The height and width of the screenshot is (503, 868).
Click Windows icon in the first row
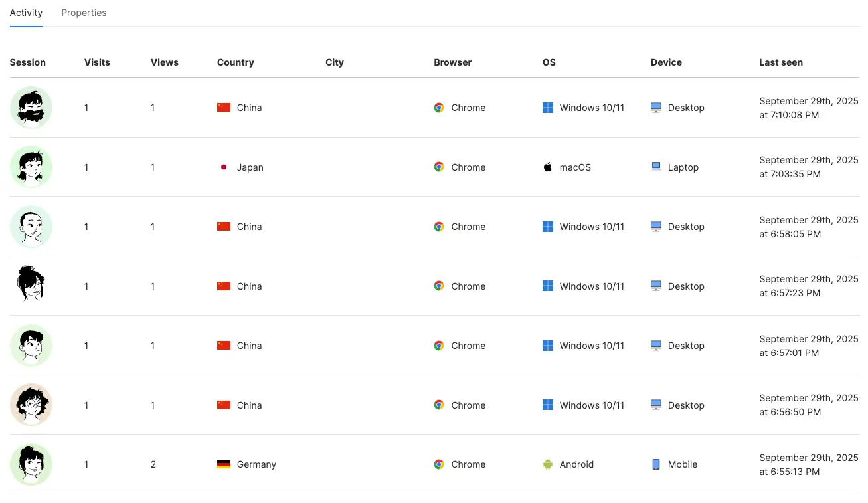tap(548, 108)
